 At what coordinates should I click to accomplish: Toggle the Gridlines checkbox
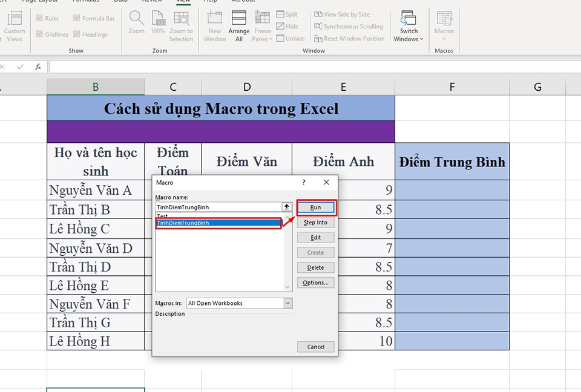click(x=39, y=34)
